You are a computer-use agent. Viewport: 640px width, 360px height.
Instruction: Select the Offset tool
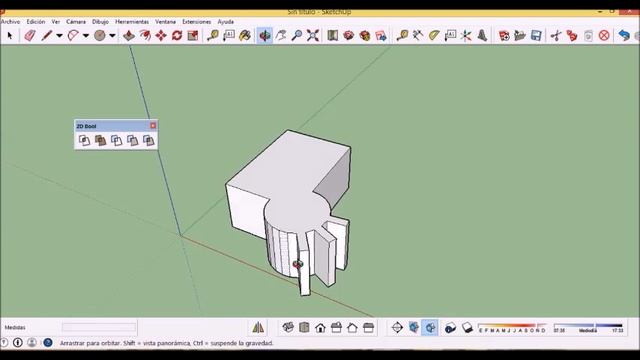[x=145, y=36]
